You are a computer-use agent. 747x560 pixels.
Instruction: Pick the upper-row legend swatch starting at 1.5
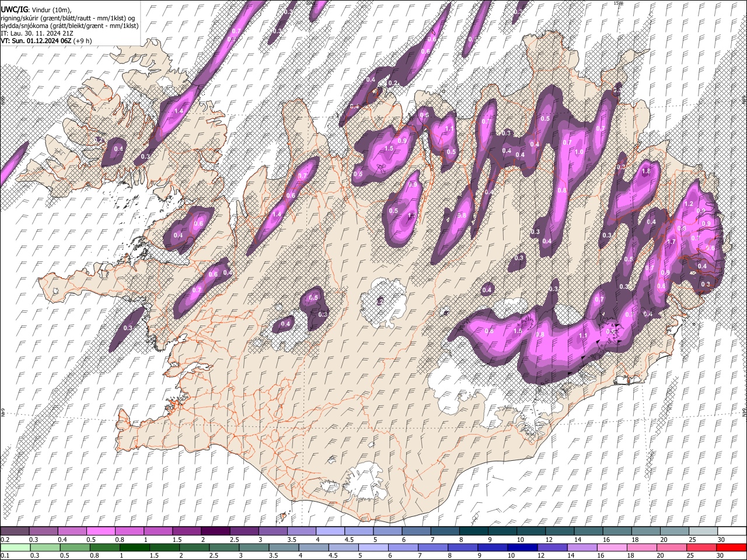186,531
